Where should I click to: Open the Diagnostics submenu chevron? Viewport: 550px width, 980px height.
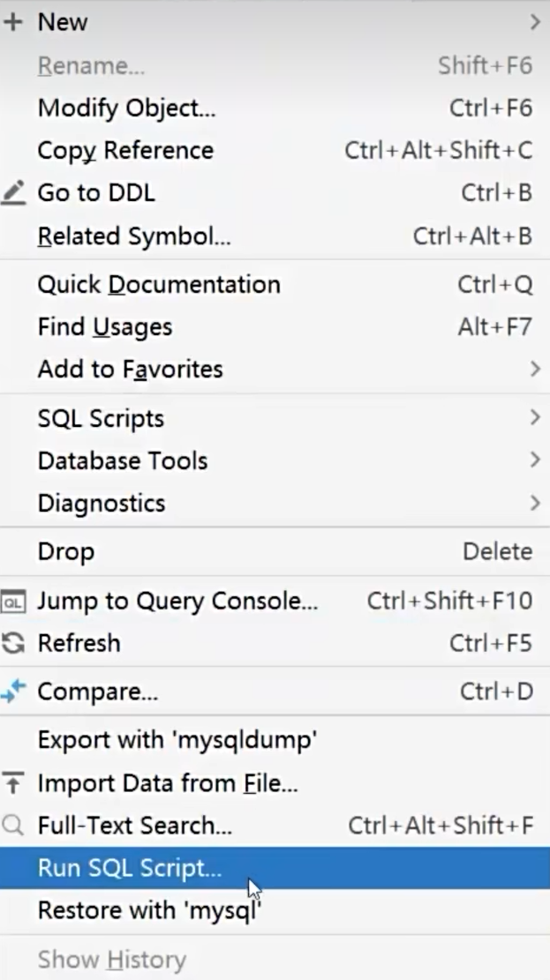click(x=538, y=503)
